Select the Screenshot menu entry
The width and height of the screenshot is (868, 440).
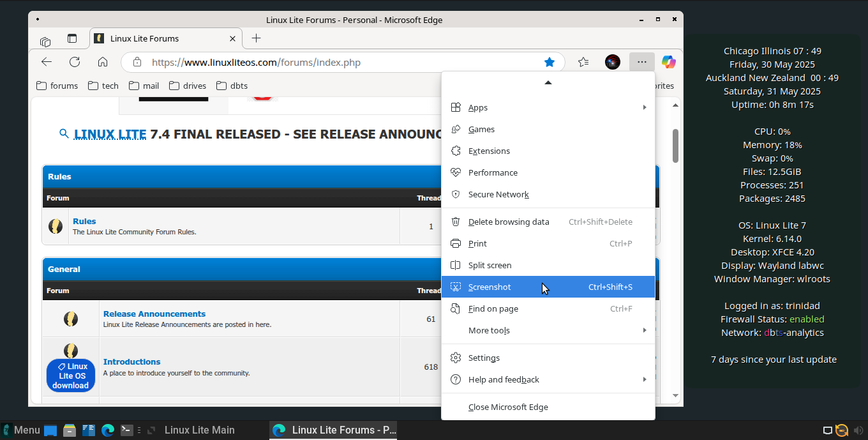click(x=548, y=287)
